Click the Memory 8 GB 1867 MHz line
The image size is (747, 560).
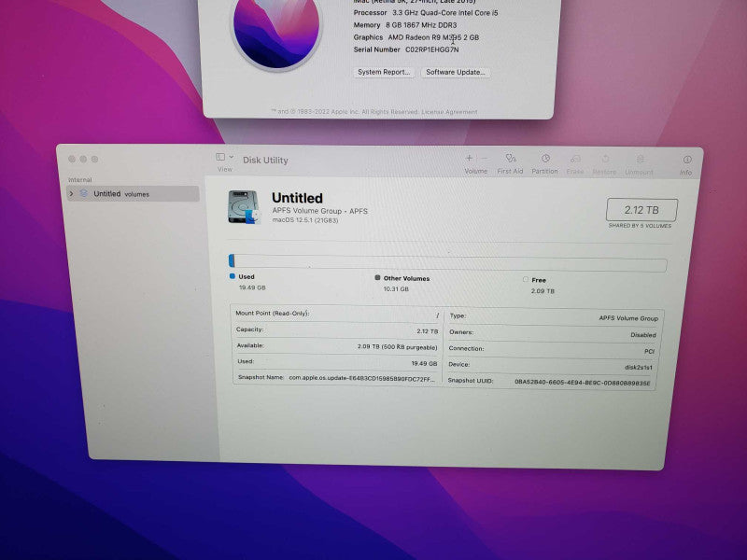(405, 25)
